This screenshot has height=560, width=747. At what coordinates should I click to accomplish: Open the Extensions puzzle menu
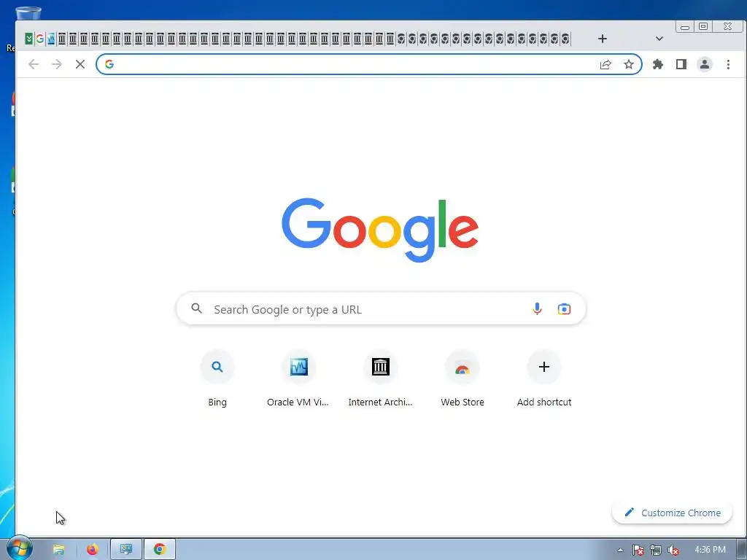tap(658, 64)
